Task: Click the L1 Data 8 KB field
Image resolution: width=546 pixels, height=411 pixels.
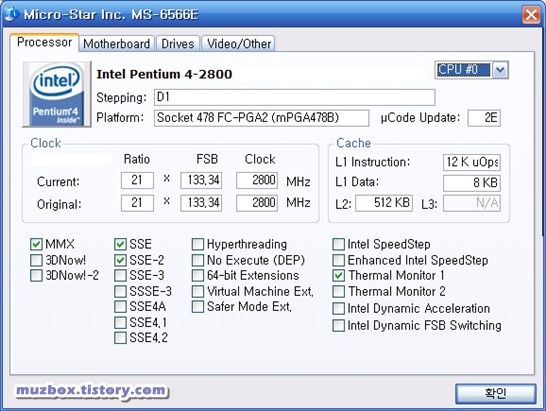Action: [x=472, y=183]
